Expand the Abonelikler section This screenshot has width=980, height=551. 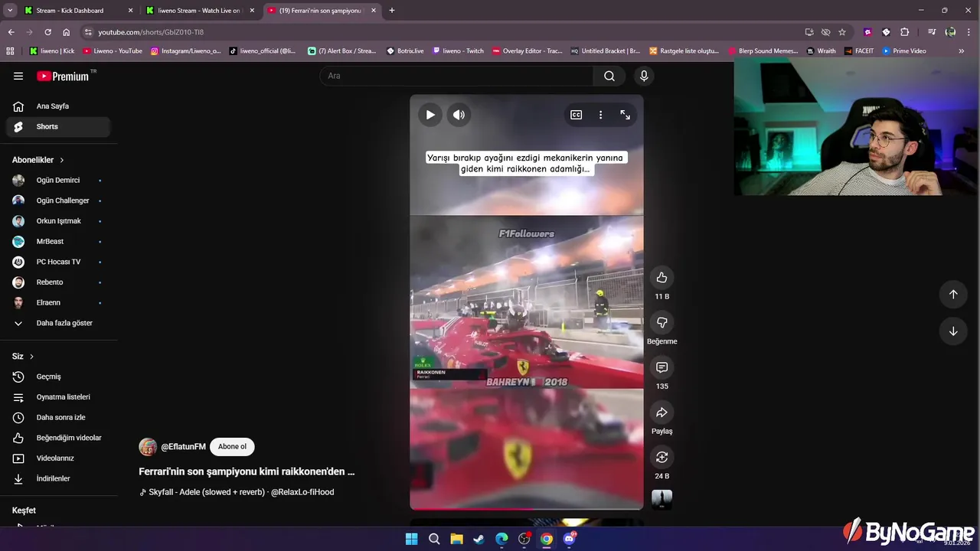click(x=38, y=160)
